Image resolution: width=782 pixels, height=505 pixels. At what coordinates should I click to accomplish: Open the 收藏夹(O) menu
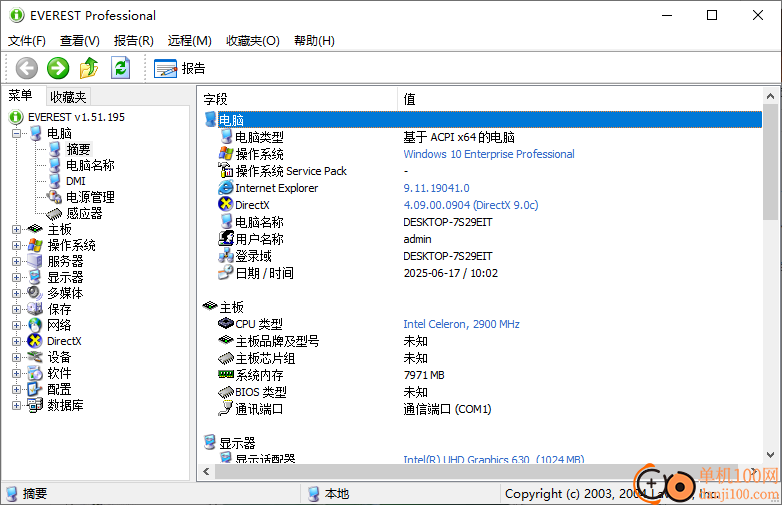[x=253, y=40]
